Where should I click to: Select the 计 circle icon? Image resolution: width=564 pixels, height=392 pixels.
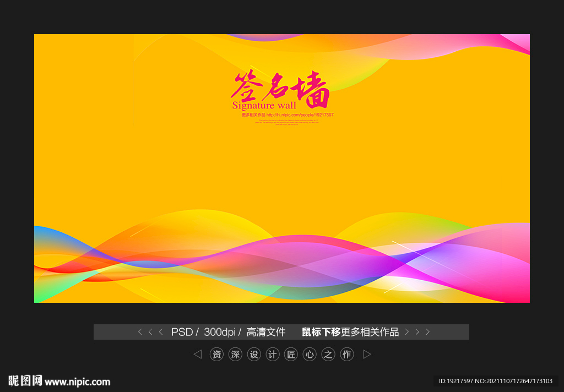tap(273, 354)
